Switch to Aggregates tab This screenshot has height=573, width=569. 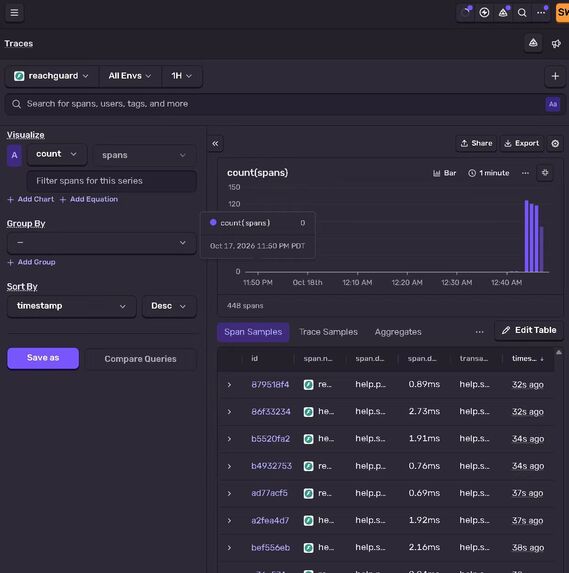point(398,332)
